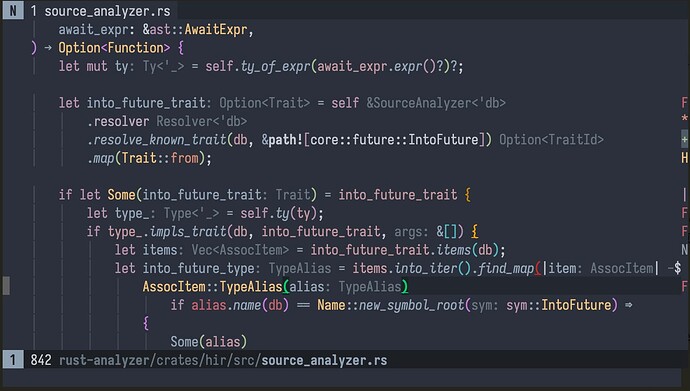Click the H marker on the .map row
The image size is (690, 391).
684,158
